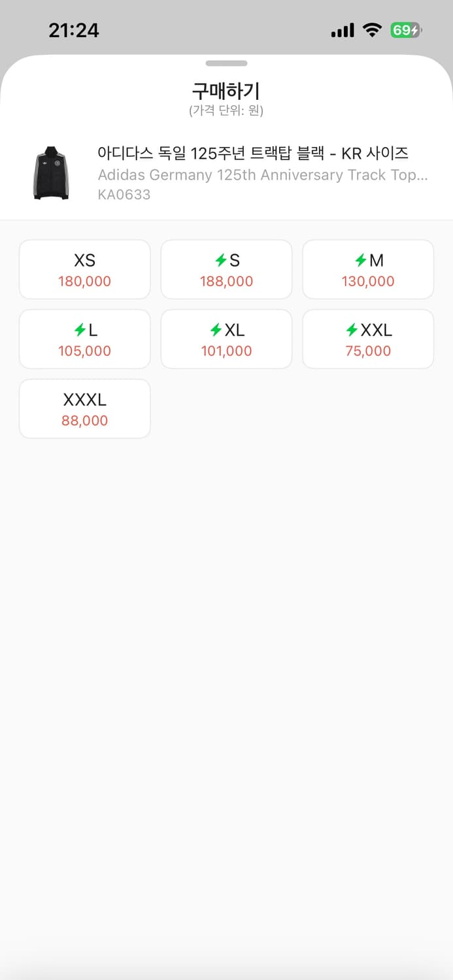The width and height of the screenshot is (453, 980).
Task: Tap the lightning bolt icon beside XL
Action: pos(216,331)
